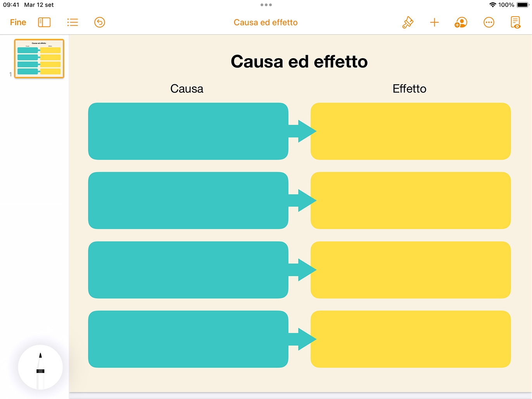Open the Format paintbrush icon

(408, 23)
